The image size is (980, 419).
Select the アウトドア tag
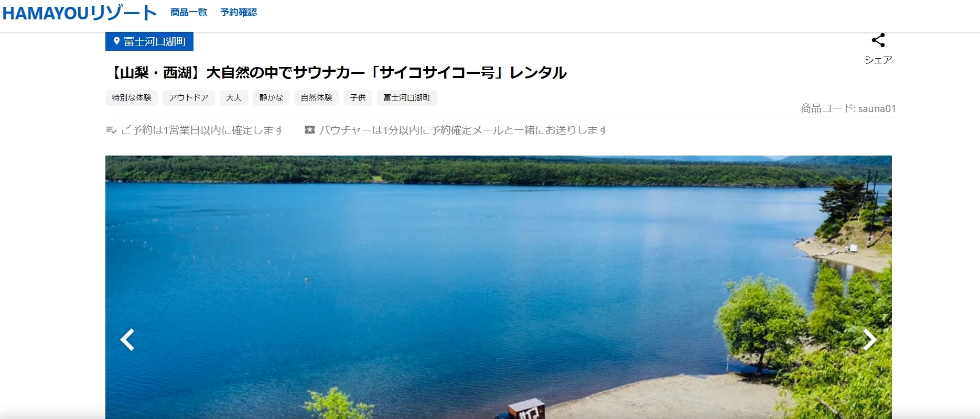[x=189, y=98]
